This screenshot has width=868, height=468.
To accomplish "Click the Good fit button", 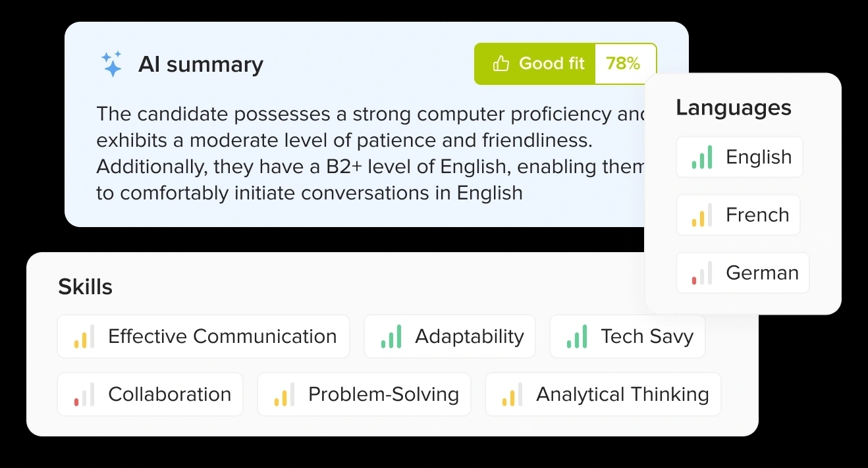I will click(535, 64).
